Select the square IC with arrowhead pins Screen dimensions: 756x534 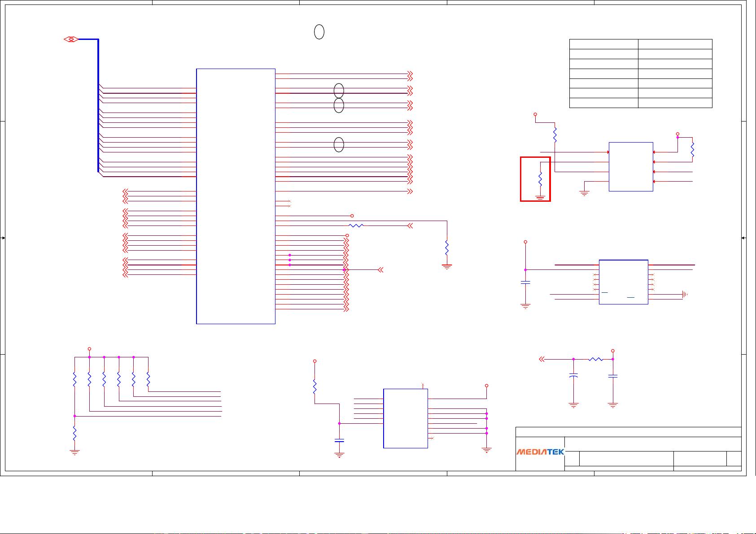tap(631, 167)
